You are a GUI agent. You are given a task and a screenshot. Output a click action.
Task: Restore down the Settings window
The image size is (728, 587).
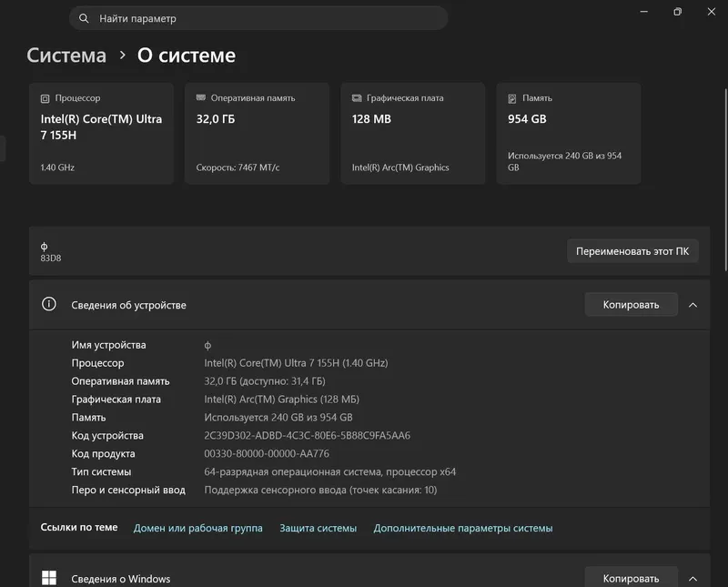click(677, 12)
